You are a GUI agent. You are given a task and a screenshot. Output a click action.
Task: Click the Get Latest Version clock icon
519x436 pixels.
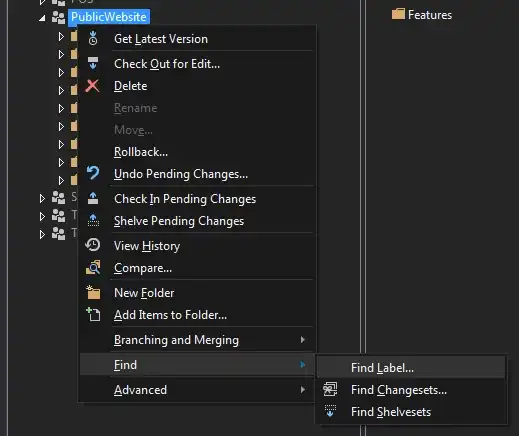point(93,39)
